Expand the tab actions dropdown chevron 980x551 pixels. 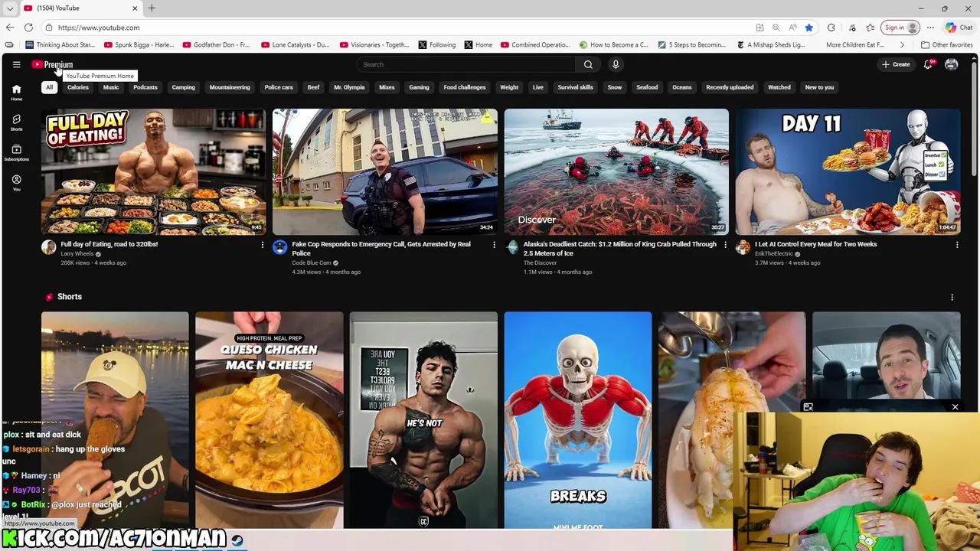pos(10,8)
